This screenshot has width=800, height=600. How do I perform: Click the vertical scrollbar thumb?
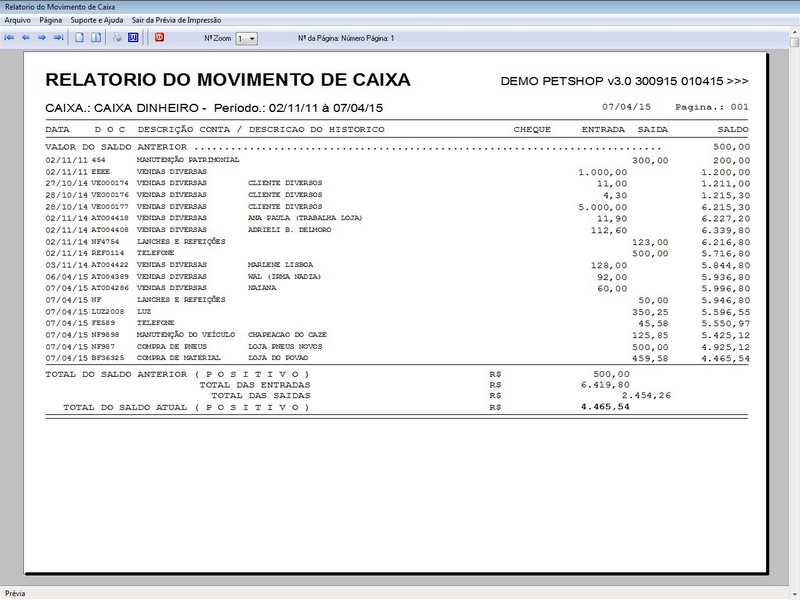[x=794, y=41]
